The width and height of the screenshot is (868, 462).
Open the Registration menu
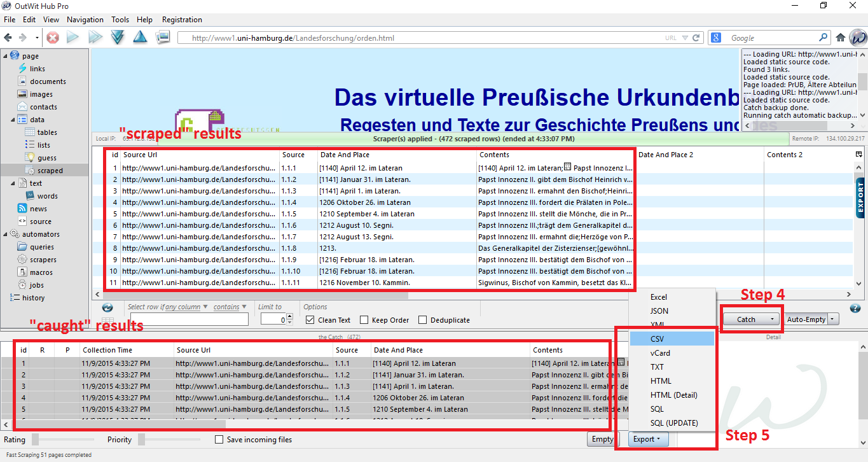click(x=182, y=20)
